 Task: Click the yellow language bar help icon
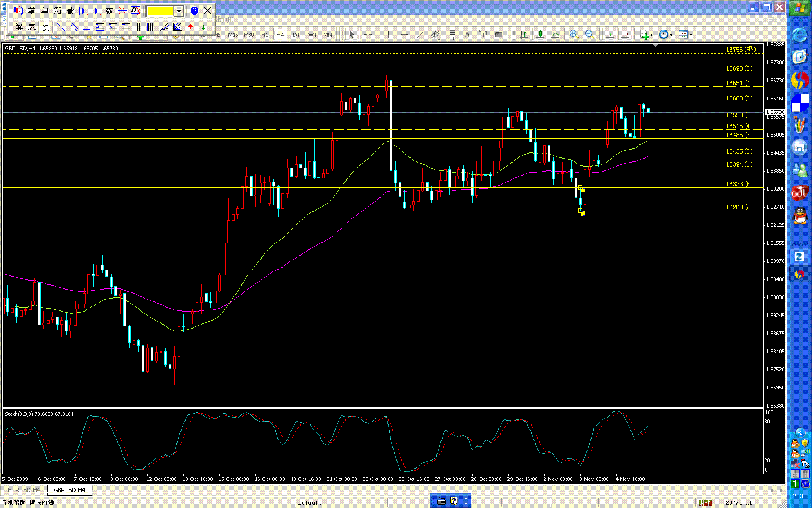click(454, 501)
